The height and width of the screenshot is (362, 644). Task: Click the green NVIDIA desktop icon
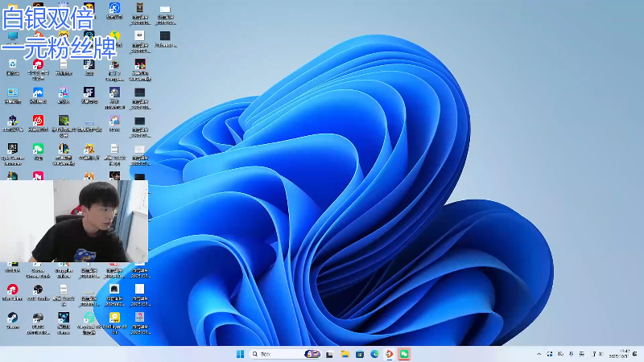pyautogui.click(x=64, y=121)
